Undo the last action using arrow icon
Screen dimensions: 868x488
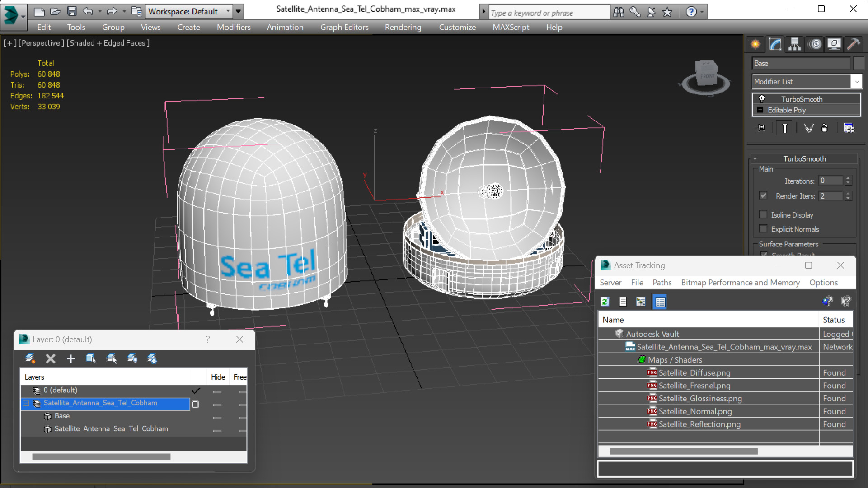tap(88, 11)
